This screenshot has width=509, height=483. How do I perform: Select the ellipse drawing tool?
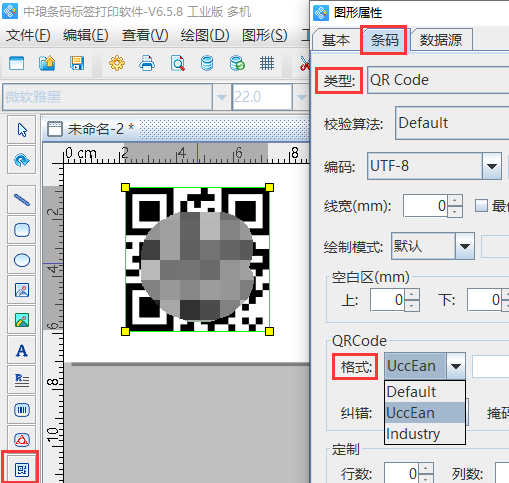[x=22, y=260]
